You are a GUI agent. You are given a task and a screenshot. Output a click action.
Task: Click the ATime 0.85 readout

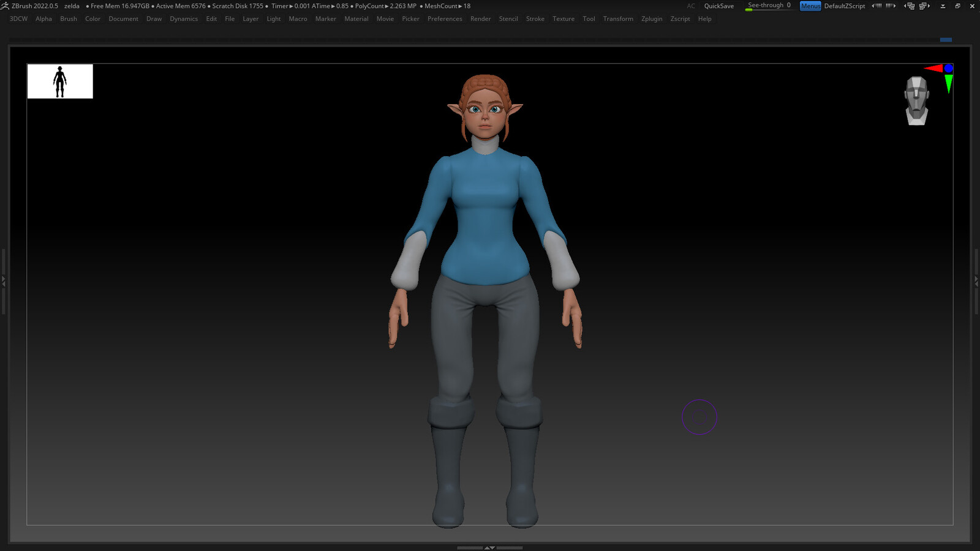tap(330, 6)
